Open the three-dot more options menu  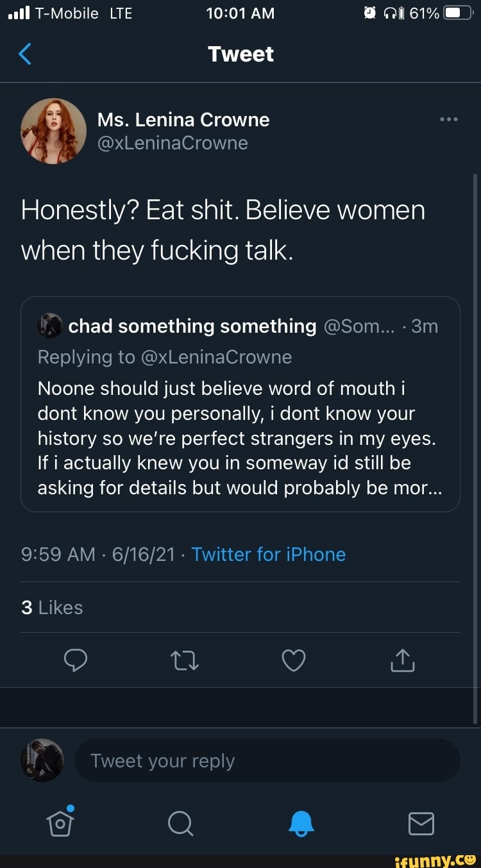click(x=448, y=119)
